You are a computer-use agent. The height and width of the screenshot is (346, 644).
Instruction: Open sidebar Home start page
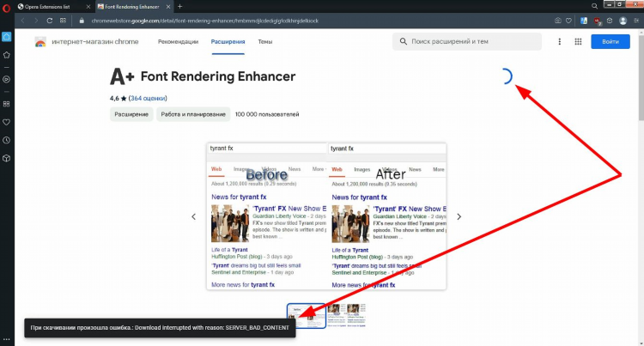click(x=7, y=37)
